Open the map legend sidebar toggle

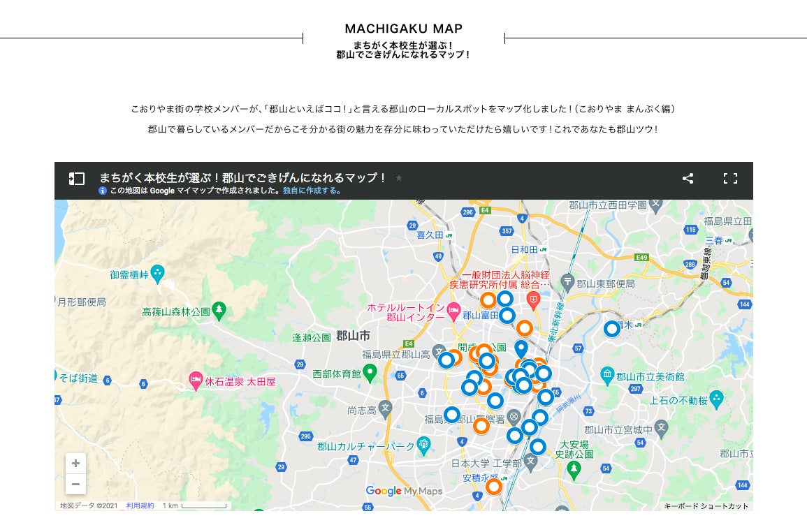point(77,179)
